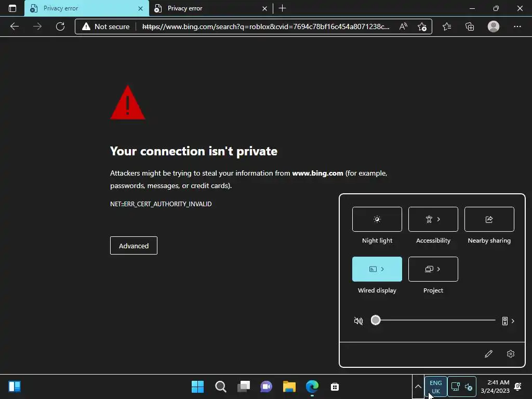The width and height of the screenshot is (532, 399).
Task: Open the Favorites list
Action: click(x=446, y=26)
